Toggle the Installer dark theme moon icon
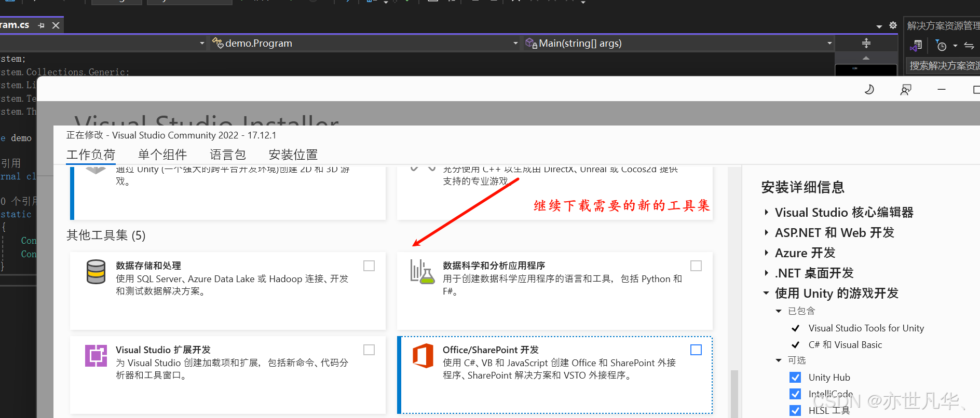Viewport: 980px width, 418px height. click(x=869, y=89)
